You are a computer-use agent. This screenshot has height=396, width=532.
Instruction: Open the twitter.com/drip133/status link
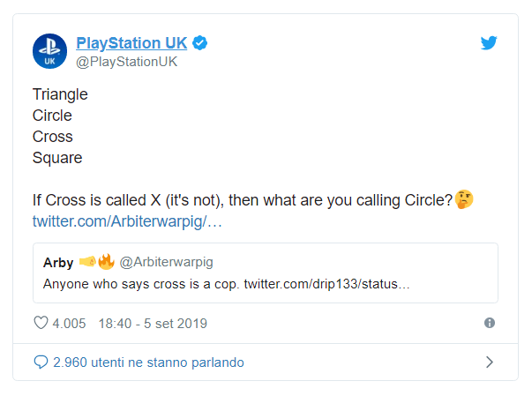(x=326, y=284)
